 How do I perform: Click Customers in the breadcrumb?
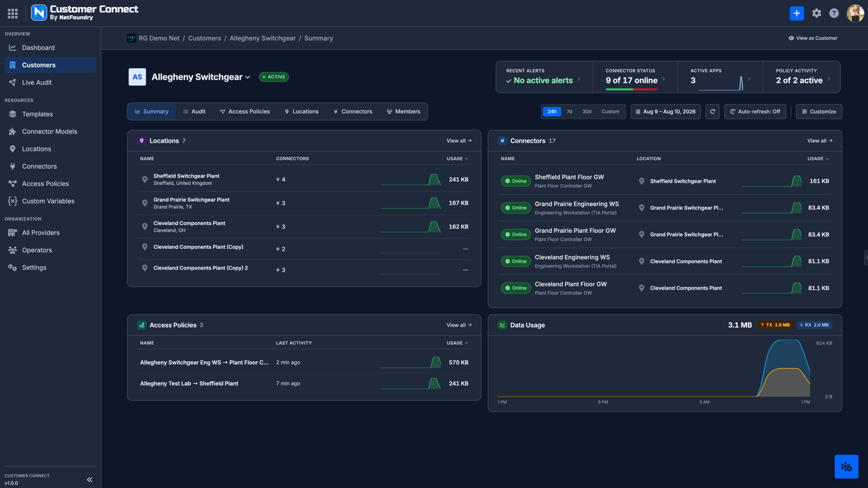[x=204, y=38]
